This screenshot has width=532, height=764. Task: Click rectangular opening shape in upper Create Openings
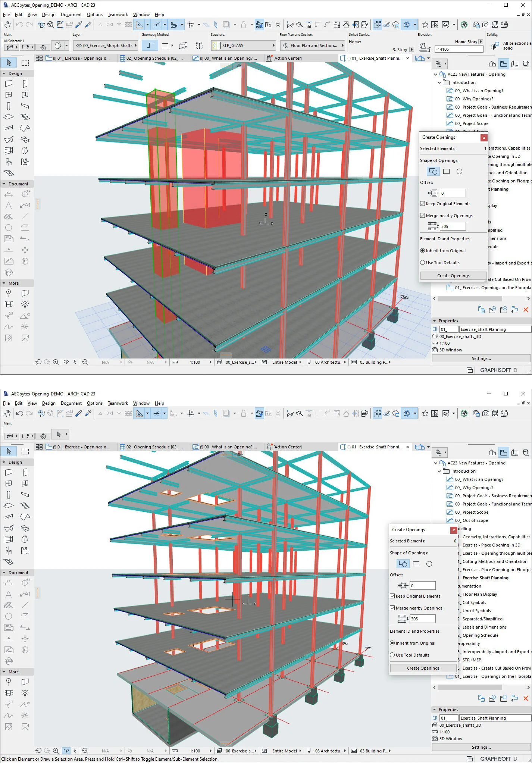coord(446,172)
